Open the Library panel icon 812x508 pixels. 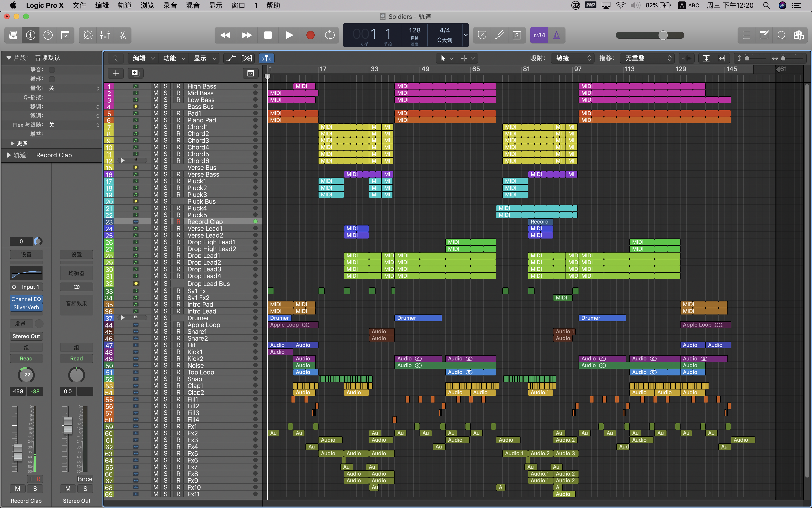(x=13, y=35)
